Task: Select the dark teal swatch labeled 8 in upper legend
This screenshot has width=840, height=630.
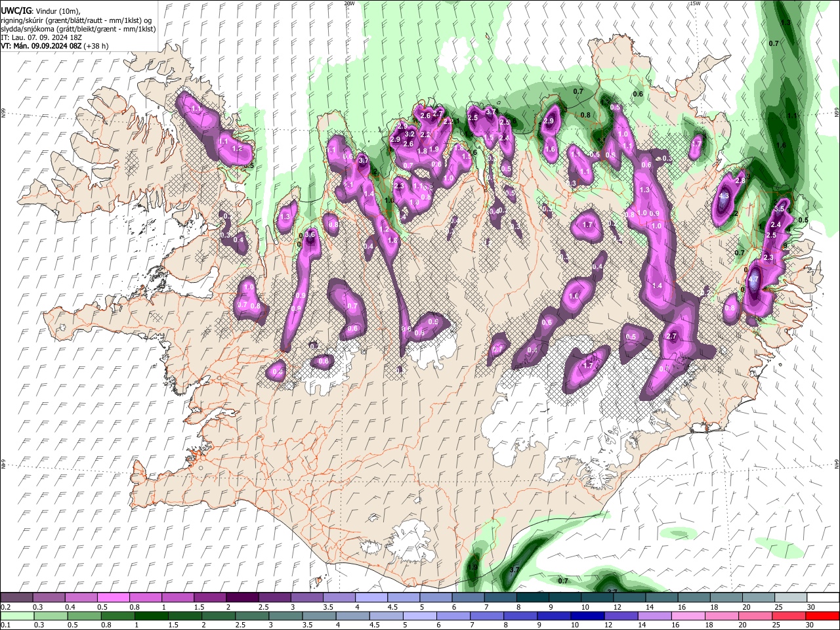Action: click(x=533, y=598)
